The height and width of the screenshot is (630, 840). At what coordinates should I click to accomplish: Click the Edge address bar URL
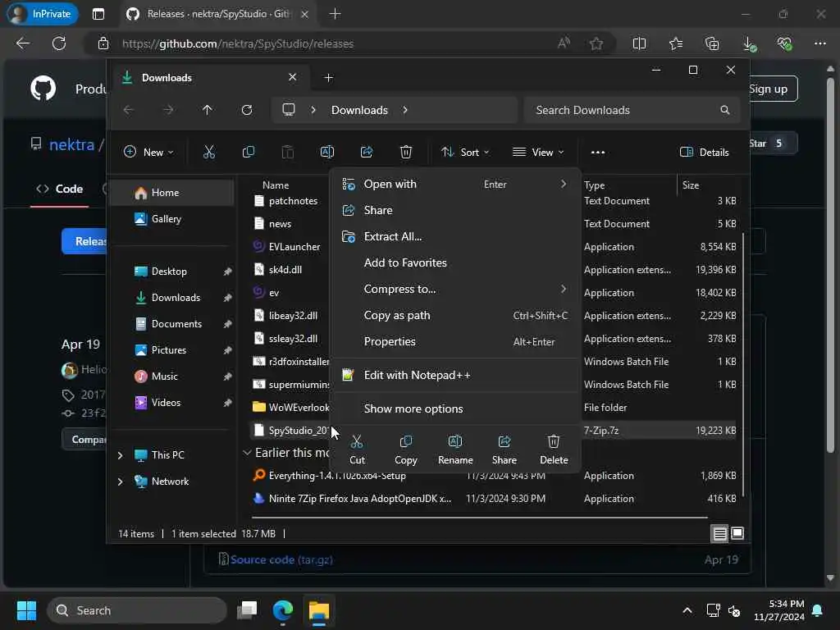tap(237, 43)
